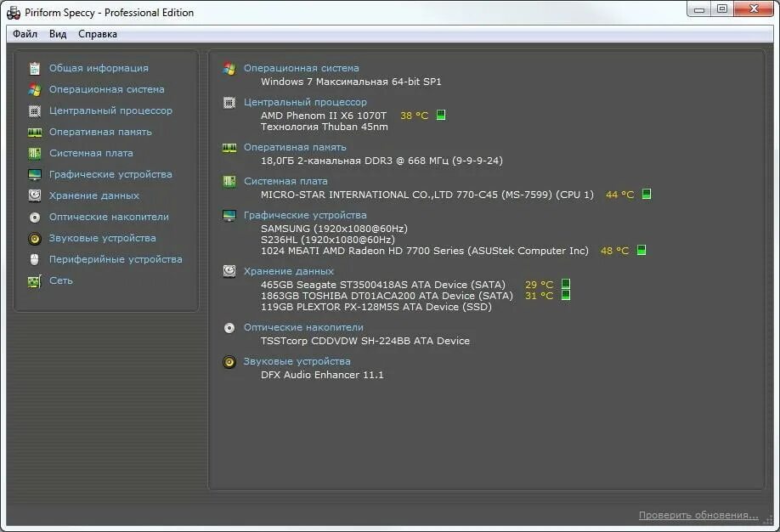Select Общая информация in the sidebar
The image size is (780, 532).
[x=99, y=68]
